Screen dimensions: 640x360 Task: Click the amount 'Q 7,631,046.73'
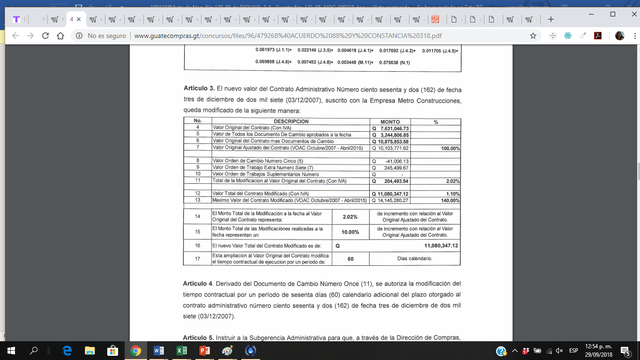pyautogui.click(x=391, y=128)
